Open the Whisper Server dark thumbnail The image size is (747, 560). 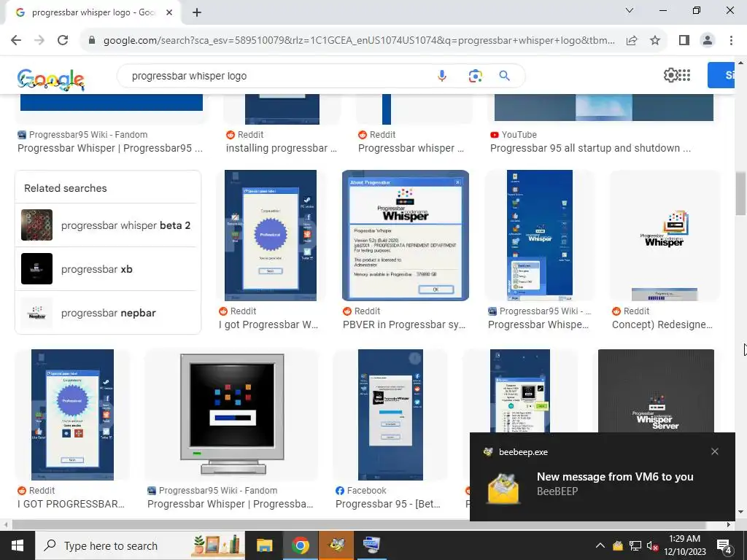pos(656,391)
